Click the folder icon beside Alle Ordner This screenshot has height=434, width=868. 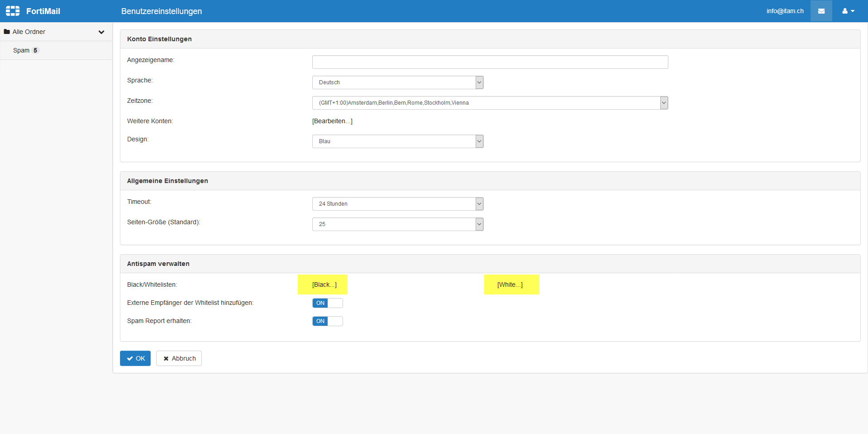[x=7, y=32]
